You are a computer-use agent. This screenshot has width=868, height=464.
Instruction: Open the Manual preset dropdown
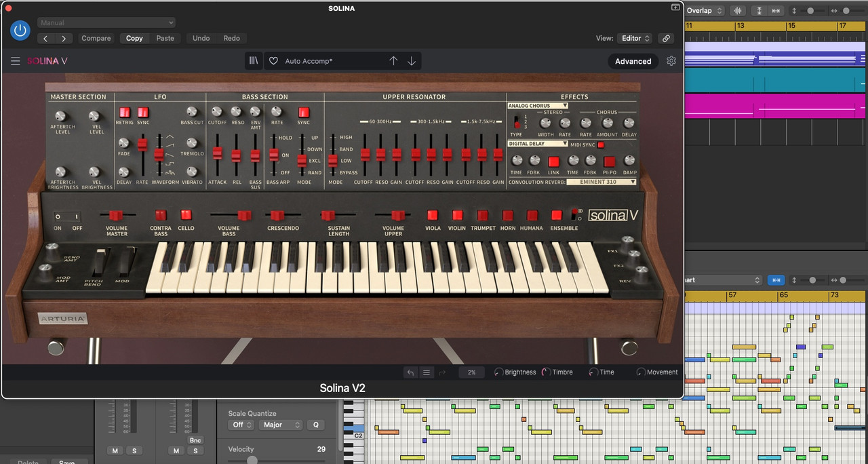[106, 22]
